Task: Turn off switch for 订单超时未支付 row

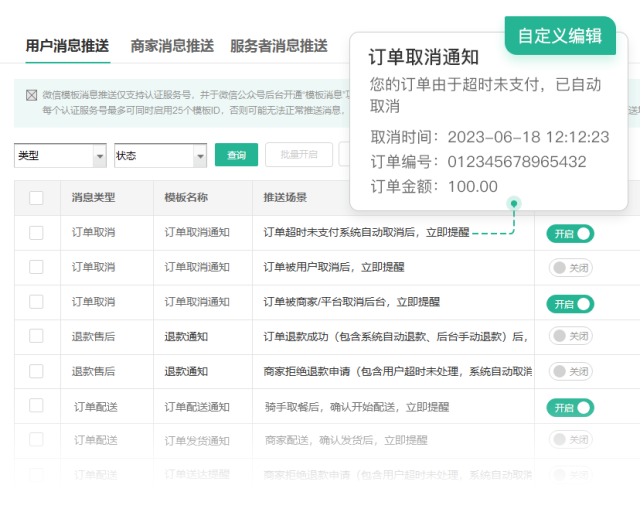Action: pos(570,234)
